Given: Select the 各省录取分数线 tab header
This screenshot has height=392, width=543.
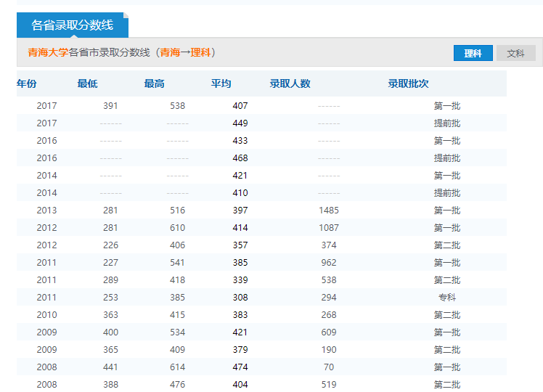Looking at the screenshot, I should (73, 25).
